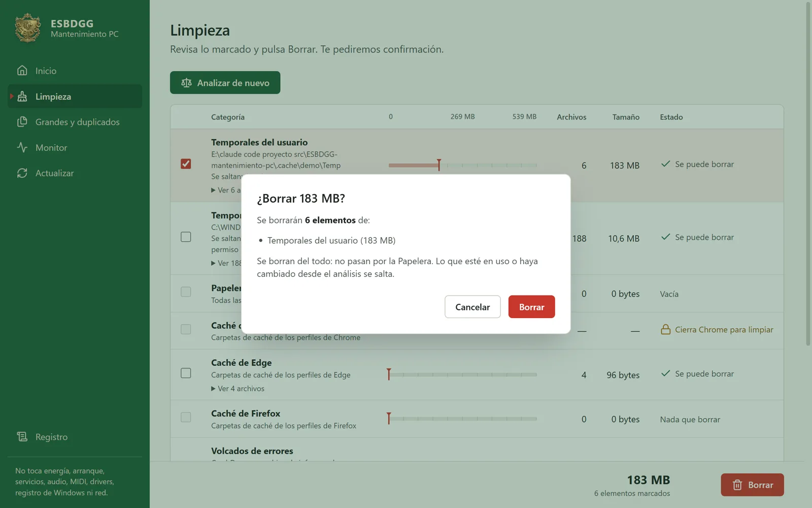Open the Registro log page
Screen dimensions: 812x508
pyautogui.click(x=75, y=437)
